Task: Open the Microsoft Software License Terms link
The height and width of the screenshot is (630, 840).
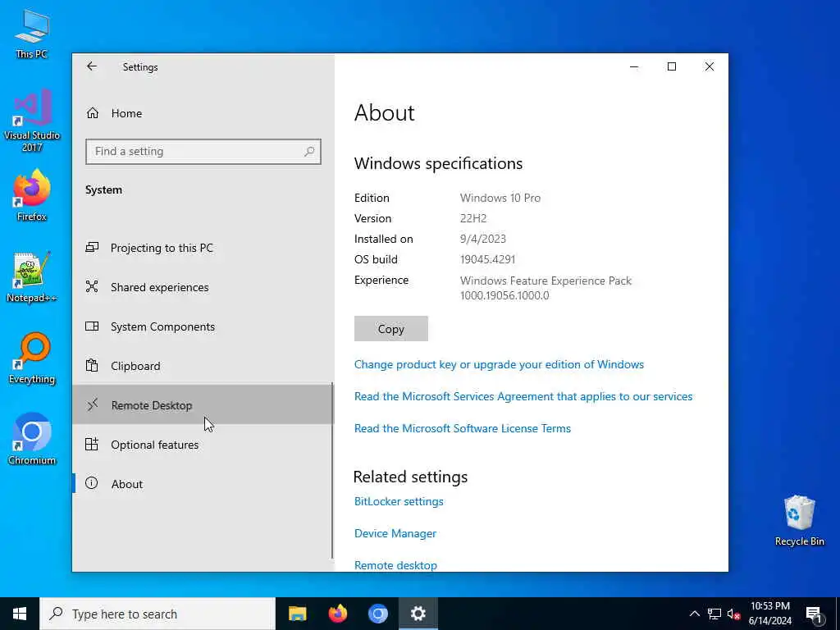Action: [x=463, y=428]
